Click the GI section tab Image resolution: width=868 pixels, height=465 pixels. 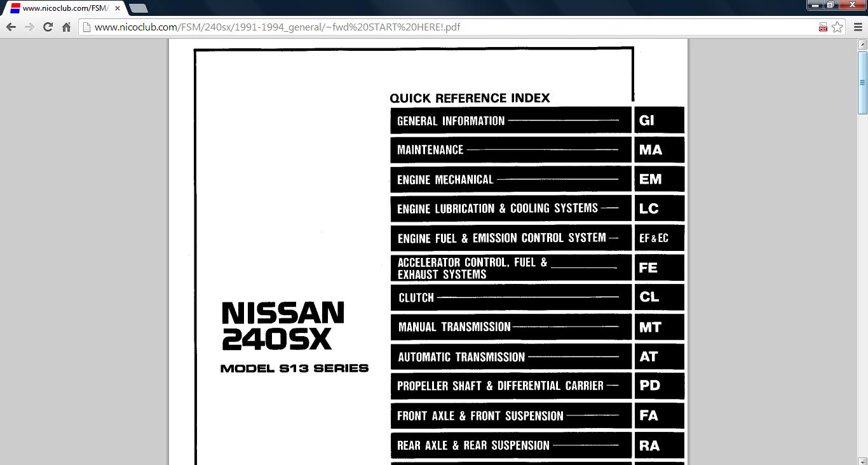pos(659,120)
